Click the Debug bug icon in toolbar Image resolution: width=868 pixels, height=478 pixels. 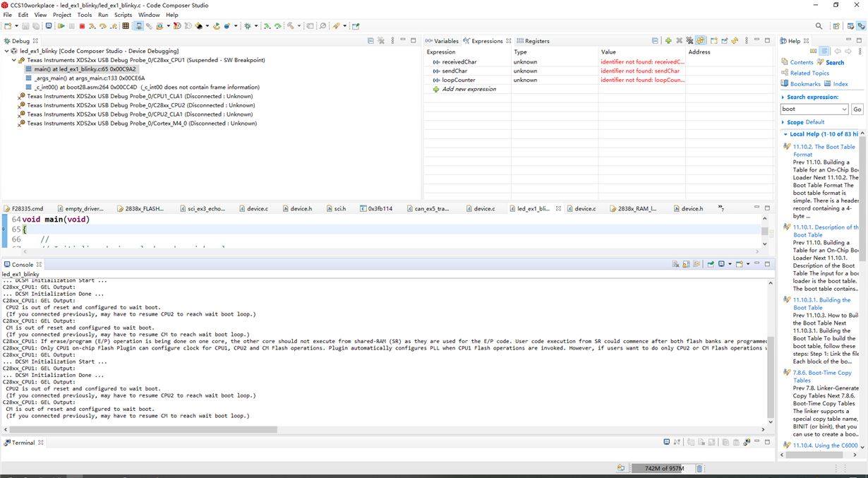(x=247, y=26)
